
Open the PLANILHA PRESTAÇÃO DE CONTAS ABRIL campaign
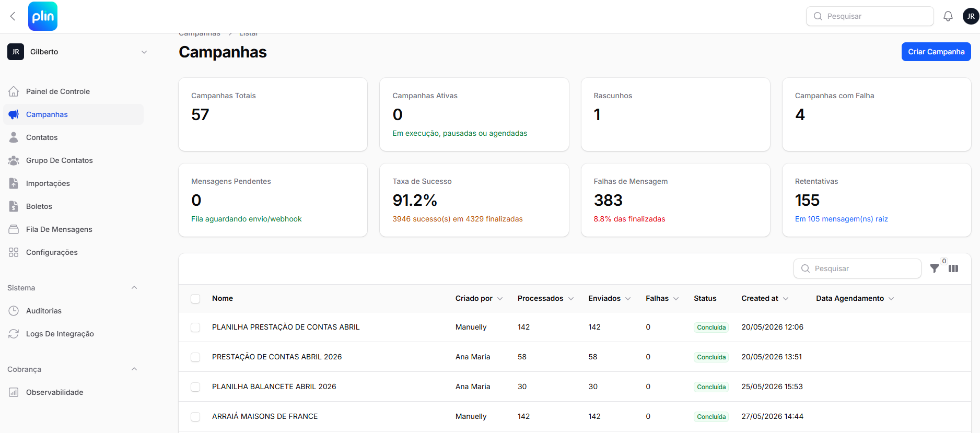(x=286, y=327)
